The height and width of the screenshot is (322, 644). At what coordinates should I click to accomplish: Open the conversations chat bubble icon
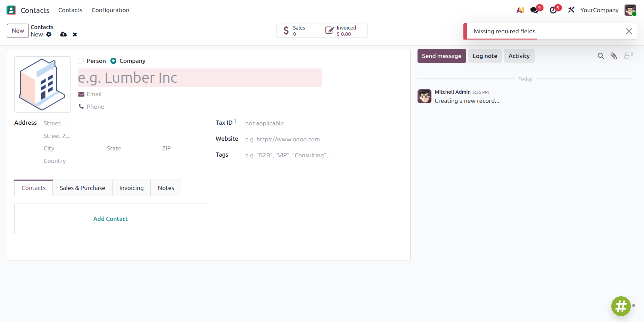tap(534, 10)
